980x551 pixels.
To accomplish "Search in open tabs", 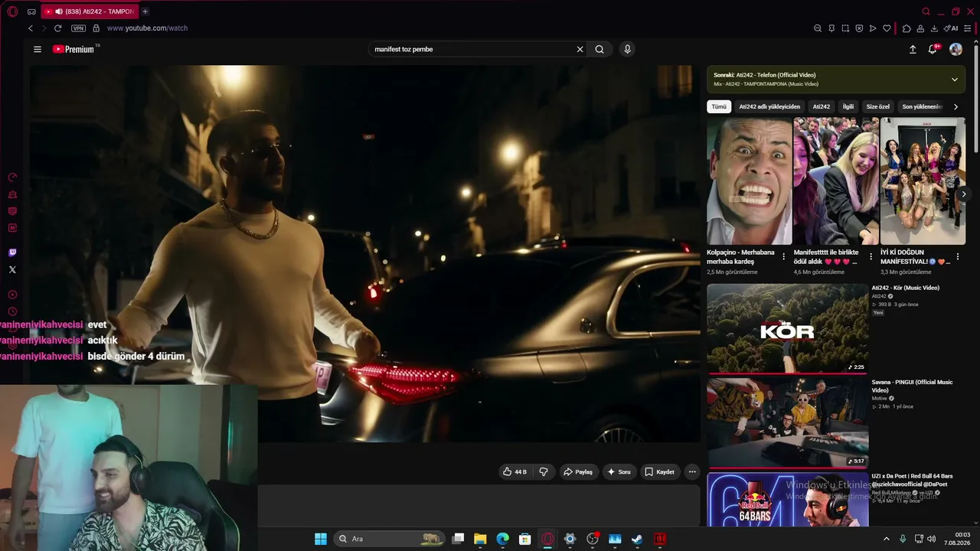I will click(926, 11).
